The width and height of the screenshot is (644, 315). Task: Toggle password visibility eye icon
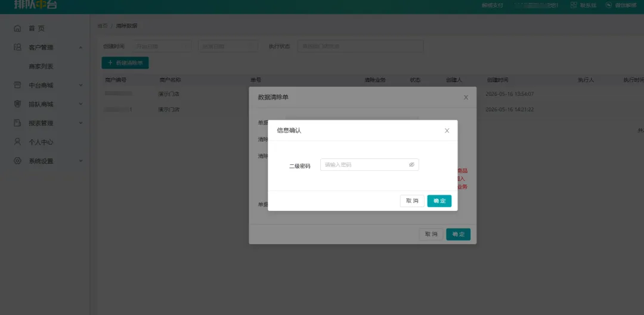411,164
